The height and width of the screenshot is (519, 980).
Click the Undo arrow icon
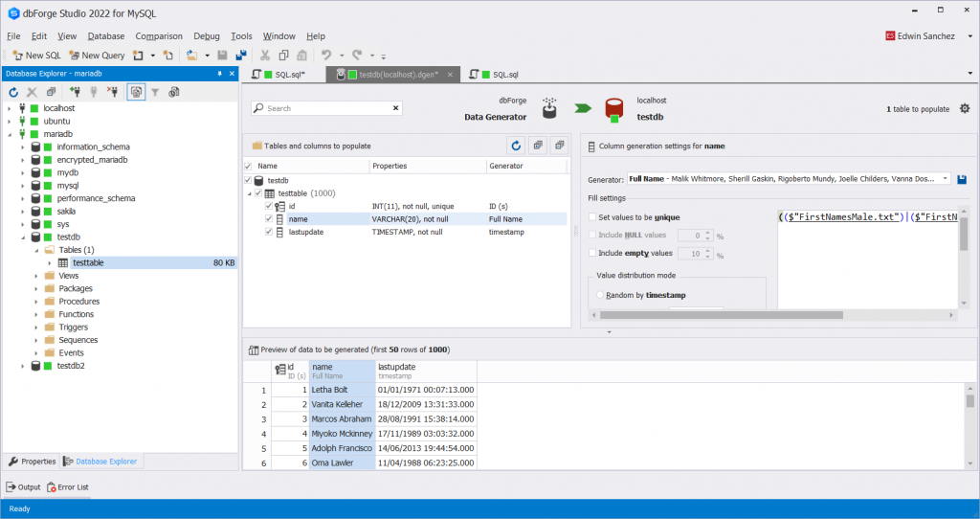[x=325, y=55]
